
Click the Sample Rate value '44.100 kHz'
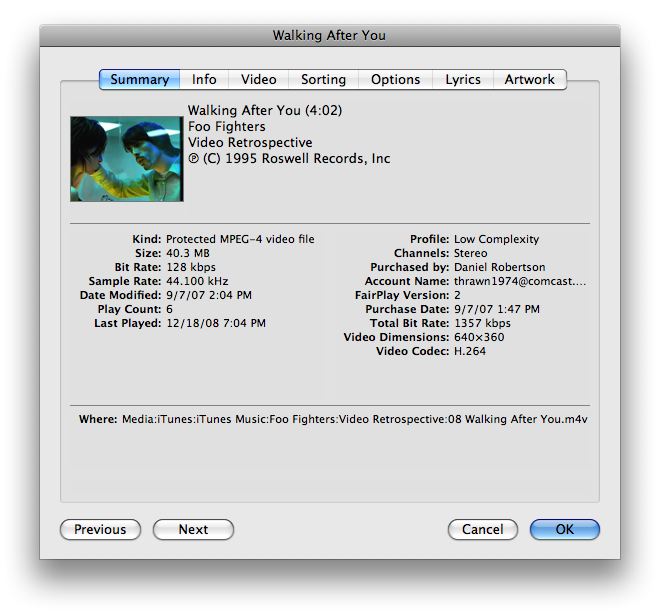[x=197, y=281]
